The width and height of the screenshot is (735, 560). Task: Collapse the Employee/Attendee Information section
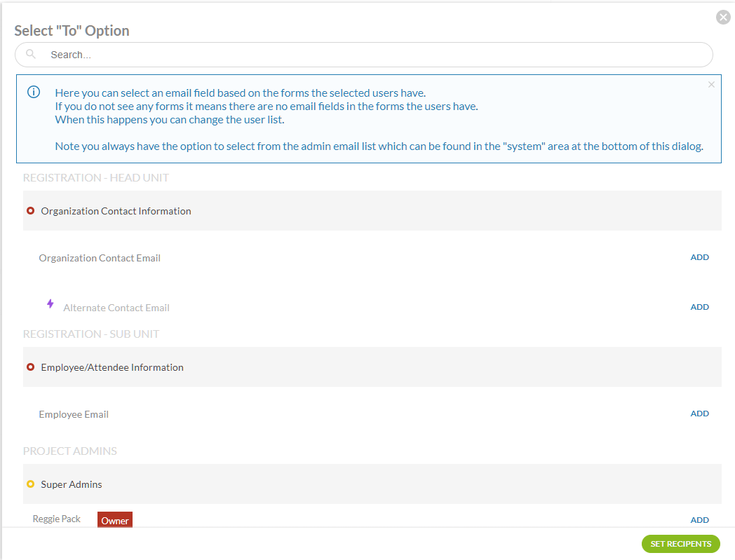pos(112,367)
